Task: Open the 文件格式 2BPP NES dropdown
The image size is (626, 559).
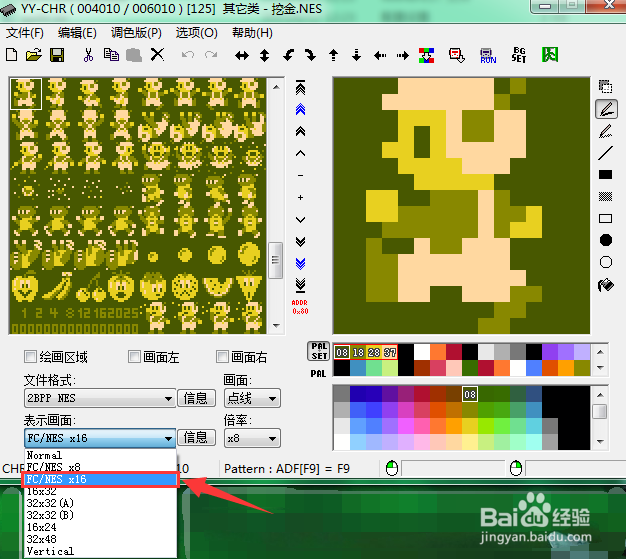Action: [x=100, y=398]
